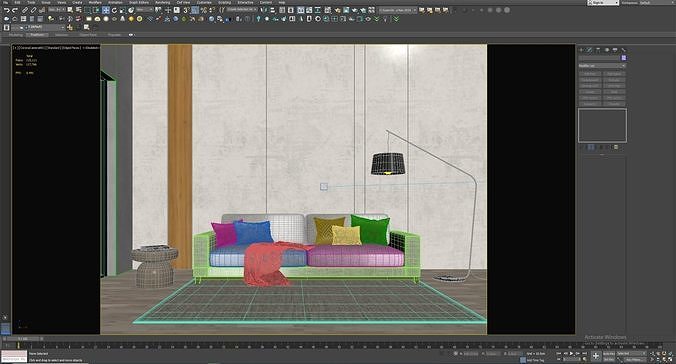Click the Redo arrow in main toolbar

point(15,10)
